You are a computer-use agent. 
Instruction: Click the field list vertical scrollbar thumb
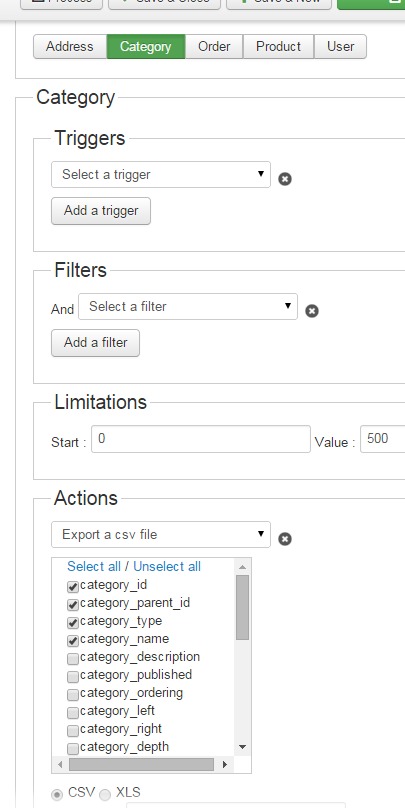243,608
